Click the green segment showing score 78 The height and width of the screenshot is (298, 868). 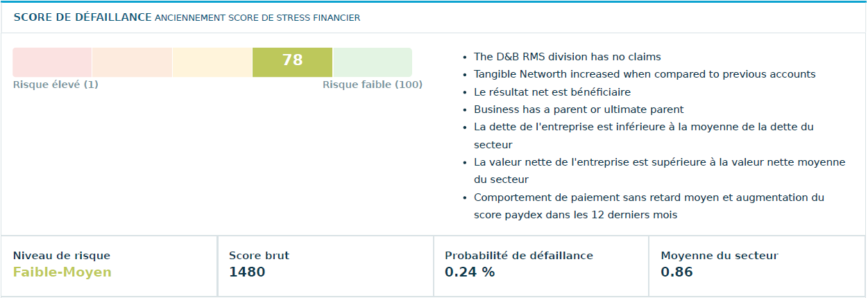pyautogui.click(x=292, y=61)
